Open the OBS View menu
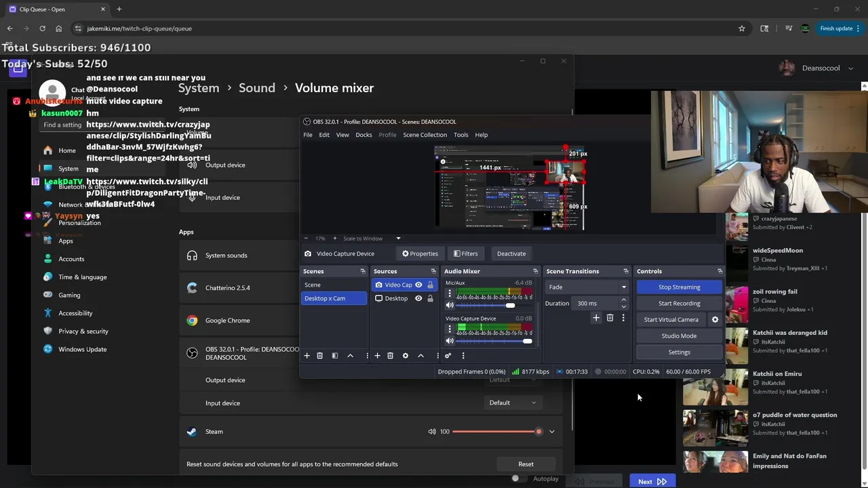868x488 pixels. click(x=342, y=135)
